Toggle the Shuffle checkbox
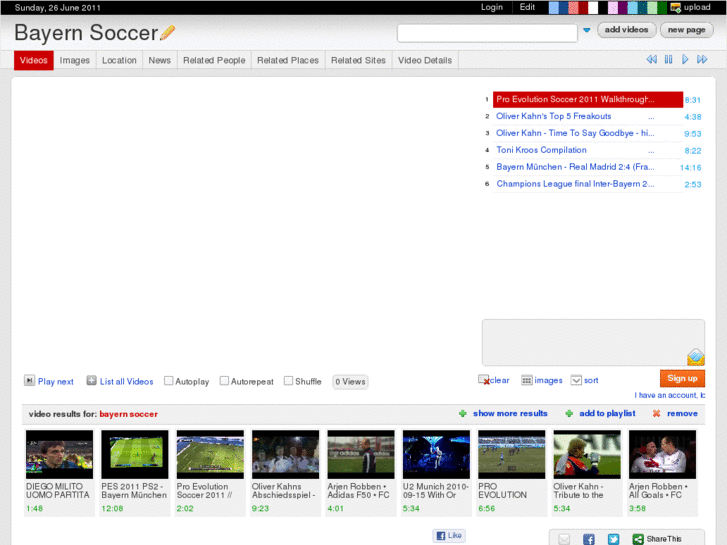 (x=288, y=381)
